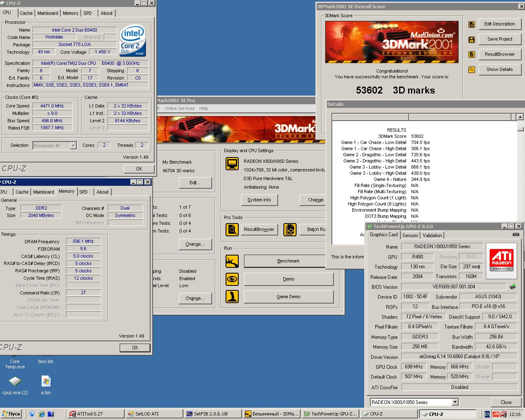Open the Core Temp.exe desktop shortcut

click(15, 364)
